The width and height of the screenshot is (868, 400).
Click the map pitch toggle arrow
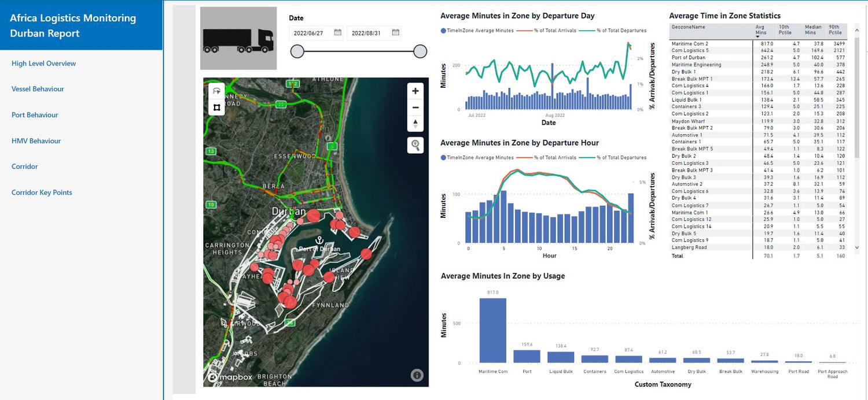pyautogui.click(x=415, y=123)
